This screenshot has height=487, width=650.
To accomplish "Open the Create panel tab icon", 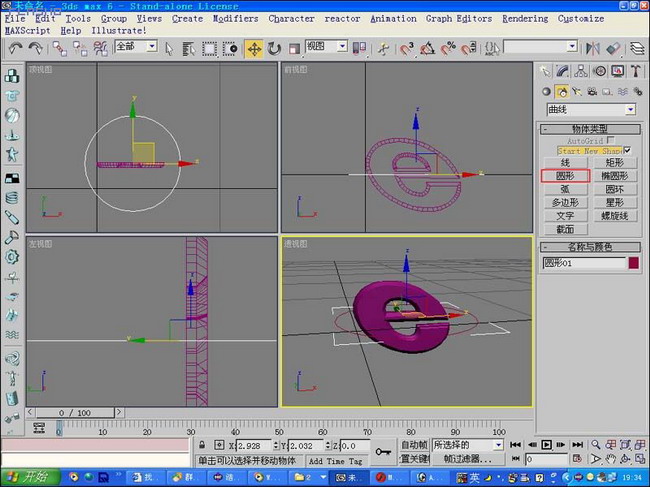I will (x=545, y=71).
